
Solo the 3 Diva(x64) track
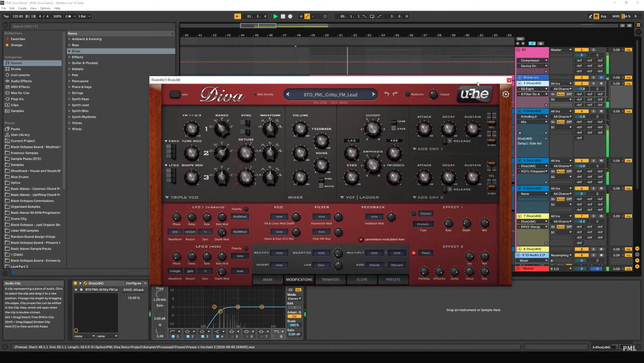pos(593,83)
